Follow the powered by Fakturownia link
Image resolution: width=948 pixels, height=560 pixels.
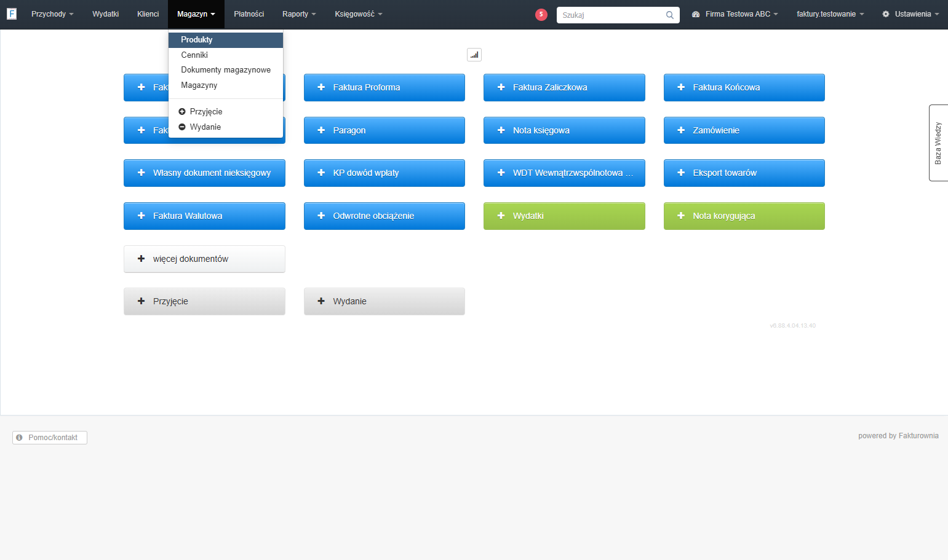click(898, 436)
